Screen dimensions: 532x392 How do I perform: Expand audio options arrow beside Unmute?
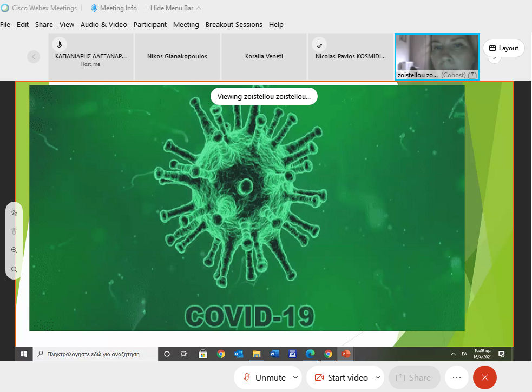click(295, 377)
